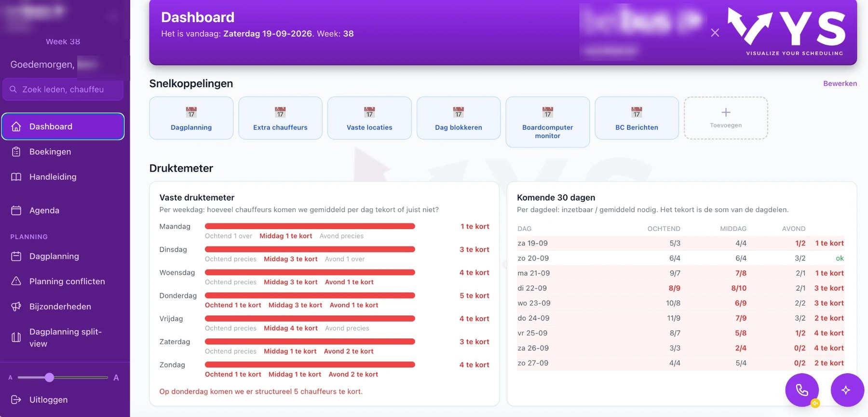Click the Week 38 sidebar label

click(x=63, y=41)
